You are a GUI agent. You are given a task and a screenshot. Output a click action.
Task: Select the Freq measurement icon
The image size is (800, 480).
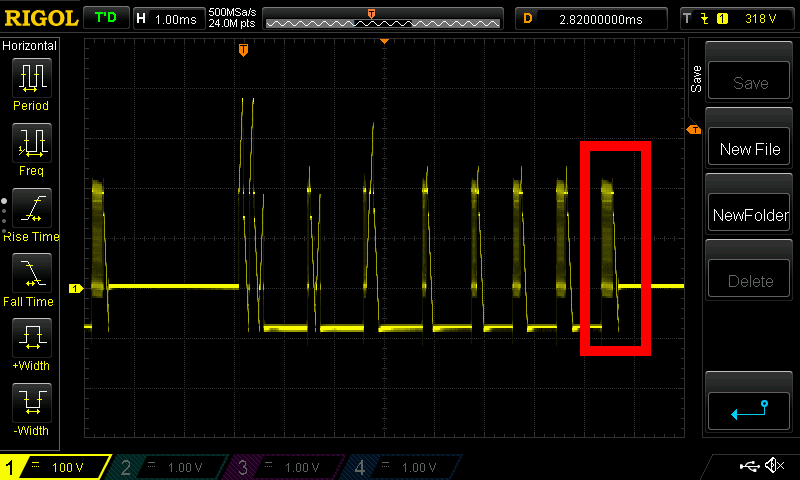tap(32, 143)
